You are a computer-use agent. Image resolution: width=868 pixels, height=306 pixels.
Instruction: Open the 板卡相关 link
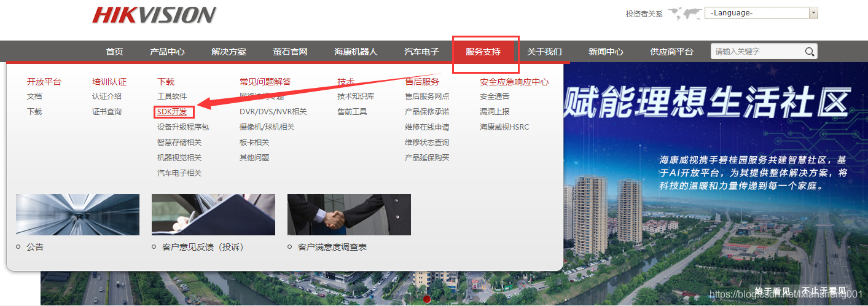point(254,143)
